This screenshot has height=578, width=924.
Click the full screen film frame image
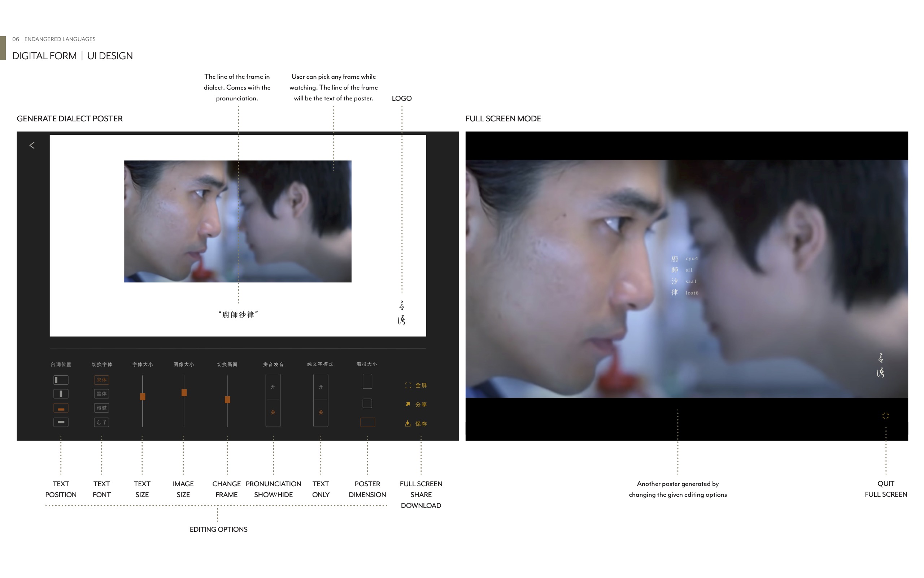pos(687,279)
